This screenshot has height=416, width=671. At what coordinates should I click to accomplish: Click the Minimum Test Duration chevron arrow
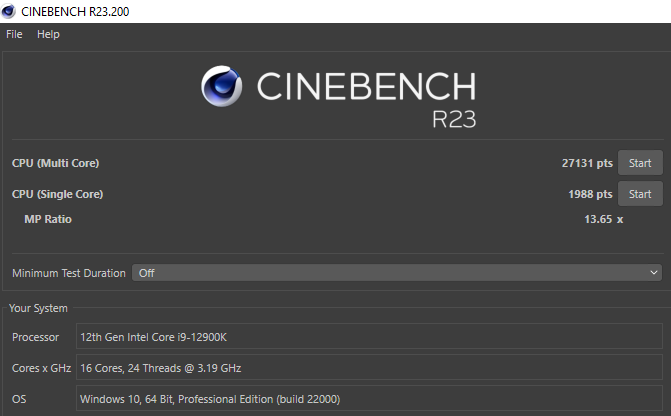[653, 273]
